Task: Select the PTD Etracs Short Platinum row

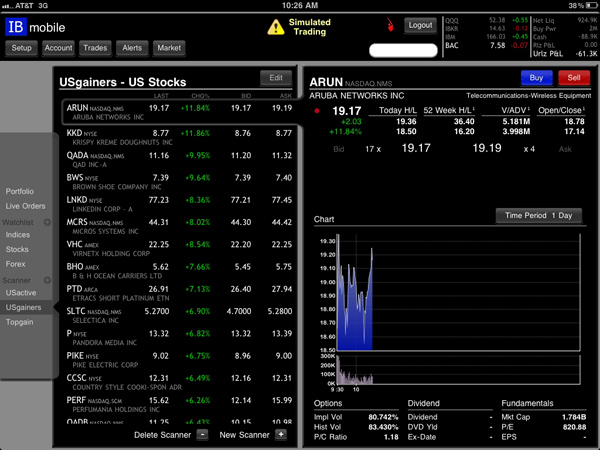Action: tap(179, 293)
